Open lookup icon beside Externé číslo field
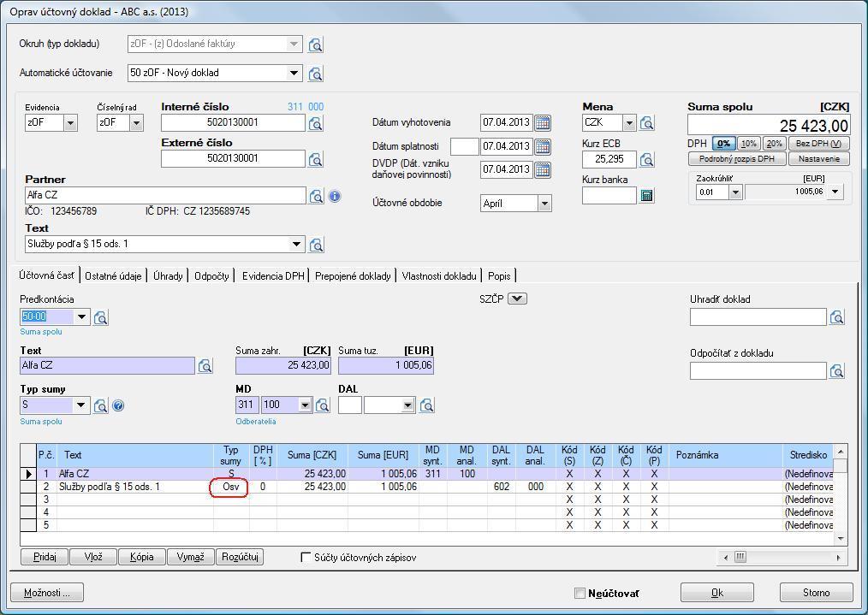868x615 pixels. click(316, 159)
